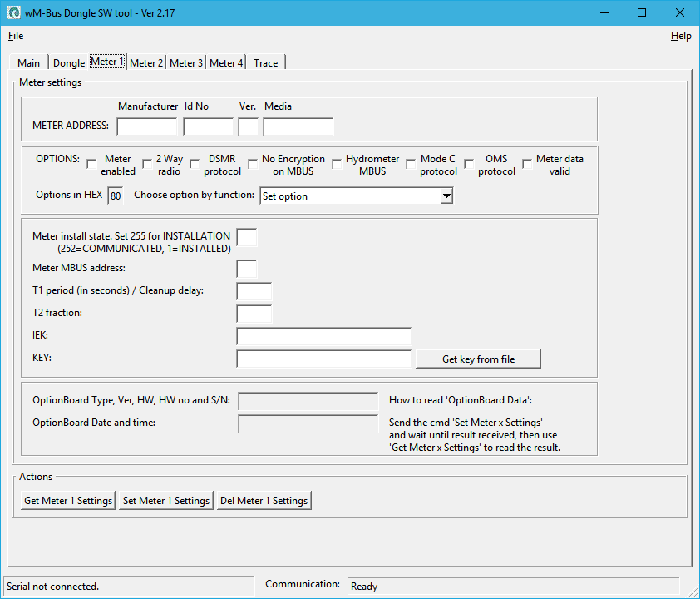The image size is (700, 599).
Task: Open the Meter 3 tab
Action: point(186,63)
